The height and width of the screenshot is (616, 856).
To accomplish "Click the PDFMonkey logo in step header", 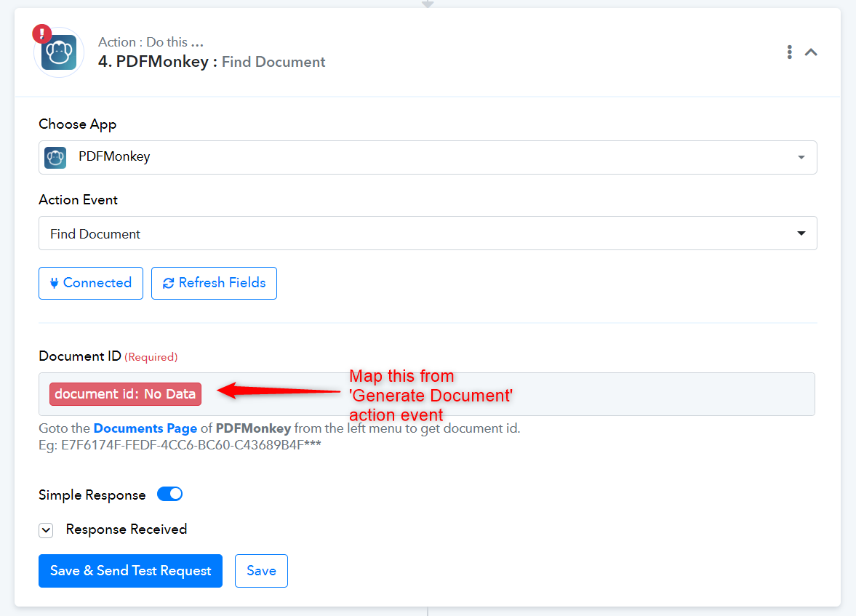I will (59, 52).
